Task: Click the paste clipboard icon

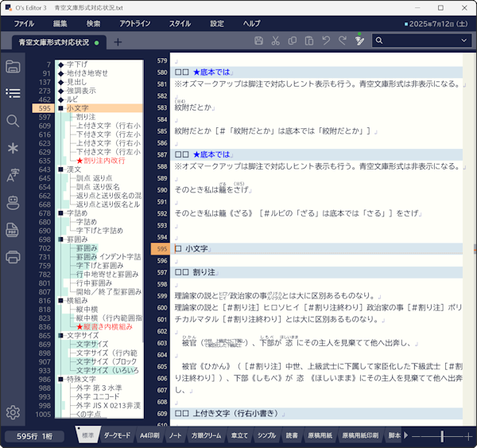Action: tap(309, 41)
